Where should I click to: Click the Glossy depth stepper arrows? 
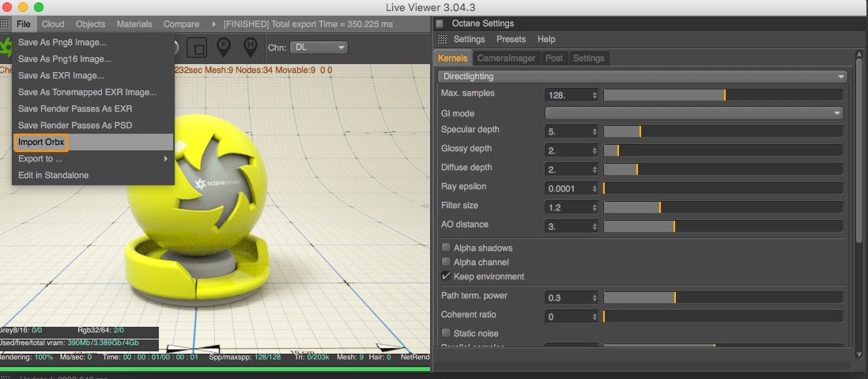(594, 150)
